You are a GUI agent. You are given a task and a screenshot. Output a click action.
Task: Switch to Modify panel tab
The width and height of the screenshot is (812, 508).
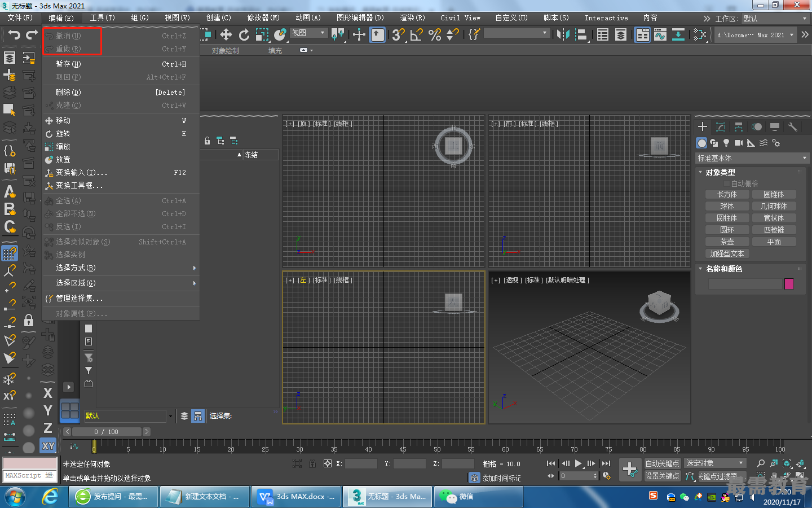(x=721, y=127)
